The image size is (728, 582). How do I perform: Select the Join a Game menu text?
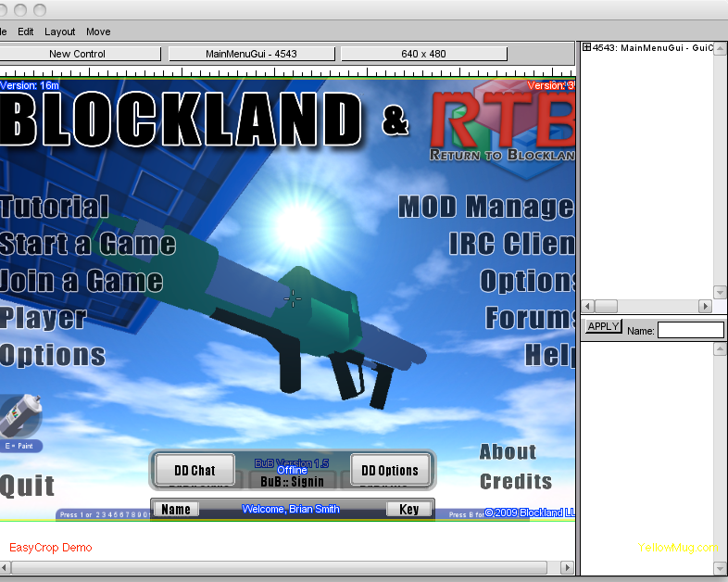[82, 281]
